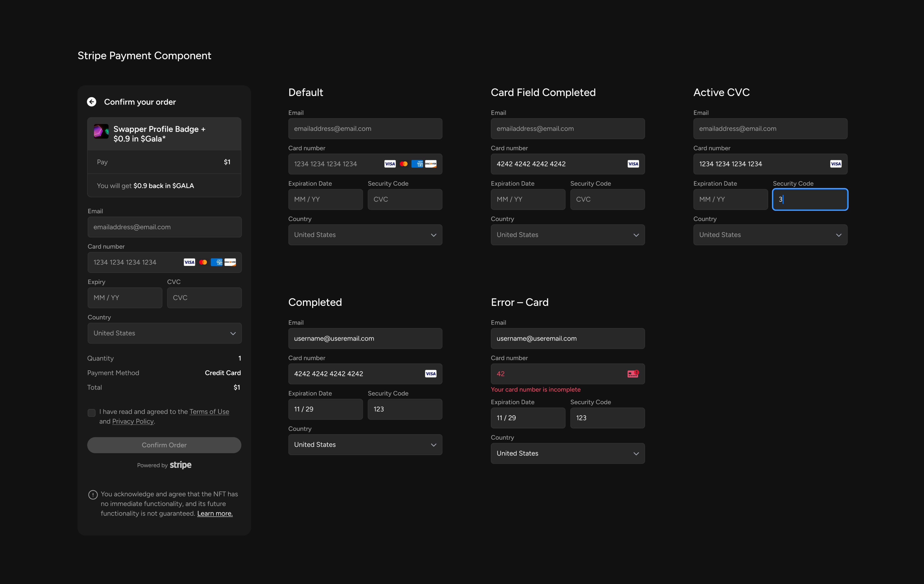Open Country dropdown in the order panel
The width and height of the screenshot is (924, 584).
click(x=165, y=333)
